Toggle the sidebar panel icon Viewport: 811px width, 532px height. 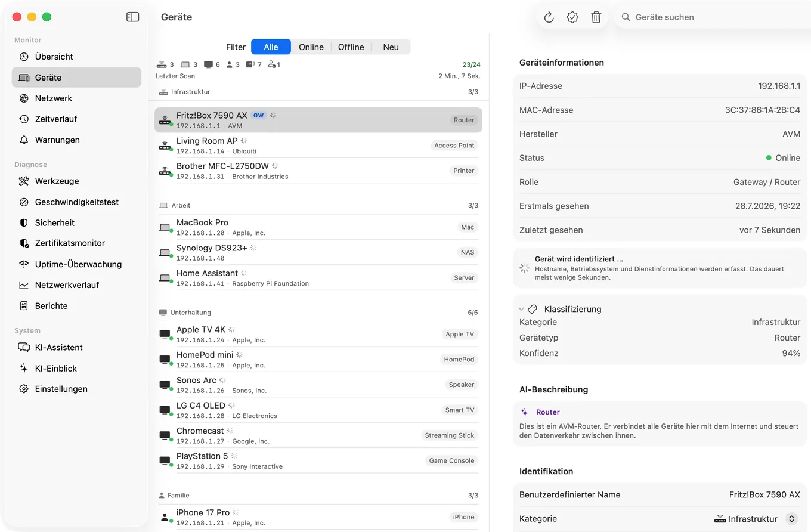coord(133,17)
